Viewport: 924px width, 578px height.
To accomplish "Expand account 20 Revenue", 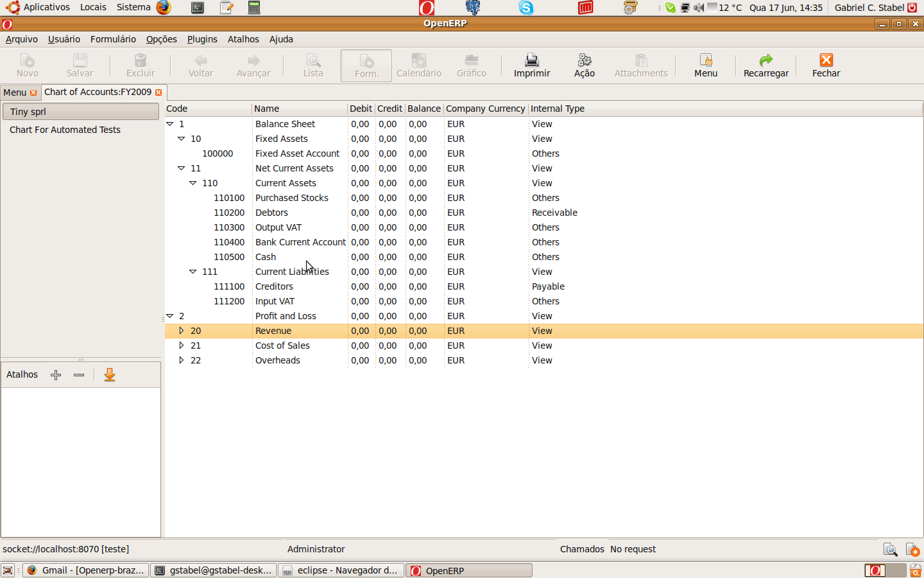I will click(x=182, y=331).
